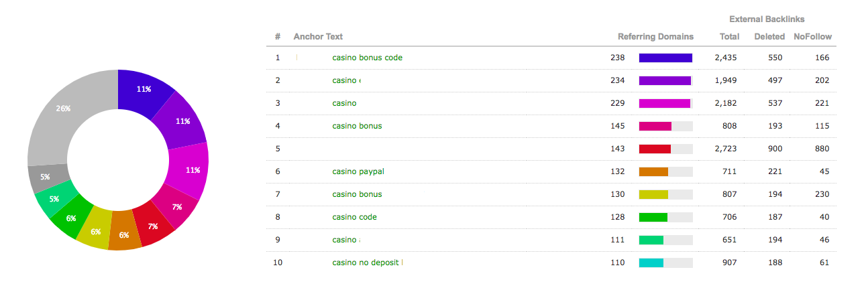This screenshot has height=290, width=868.
Task: Select the 'casino bonus' link in row 4
Action: [357, 126]
